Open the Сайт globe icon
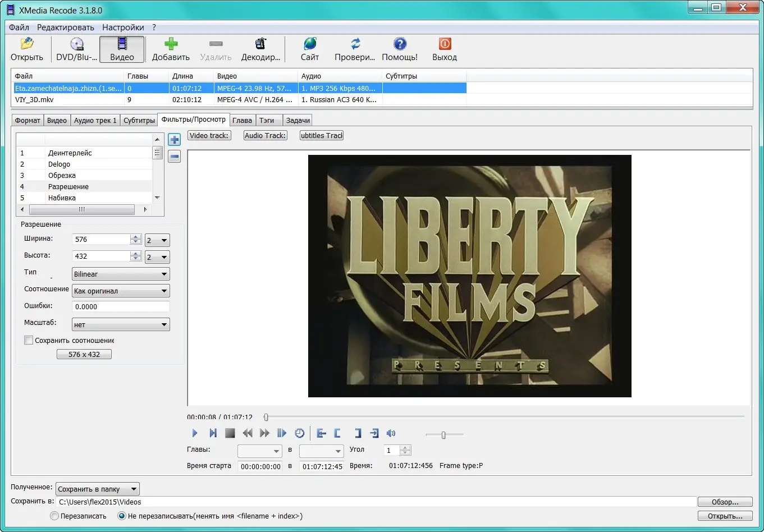 [x=310, y=44]
